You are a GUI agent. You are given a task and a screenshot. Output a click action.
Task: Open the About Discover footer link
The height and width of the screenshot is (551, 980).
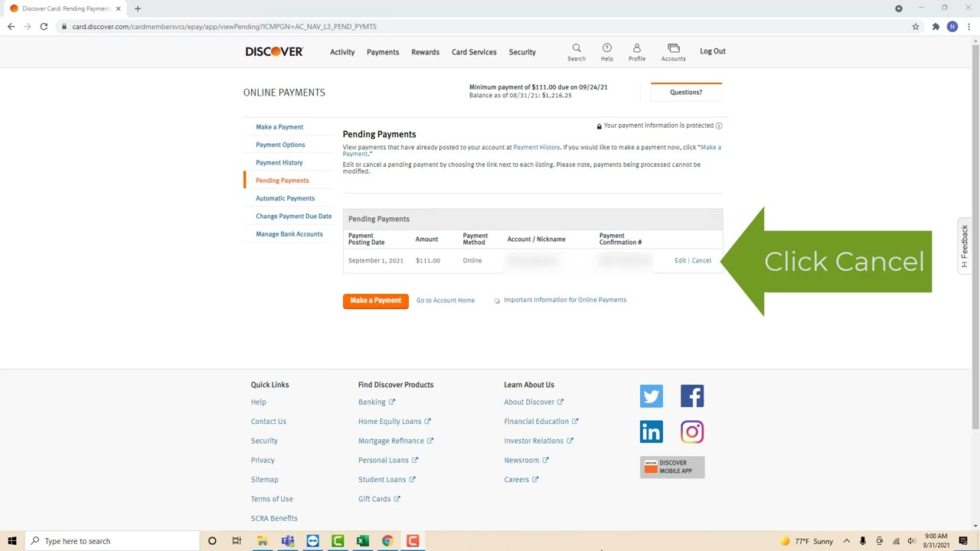click(534, 402)
